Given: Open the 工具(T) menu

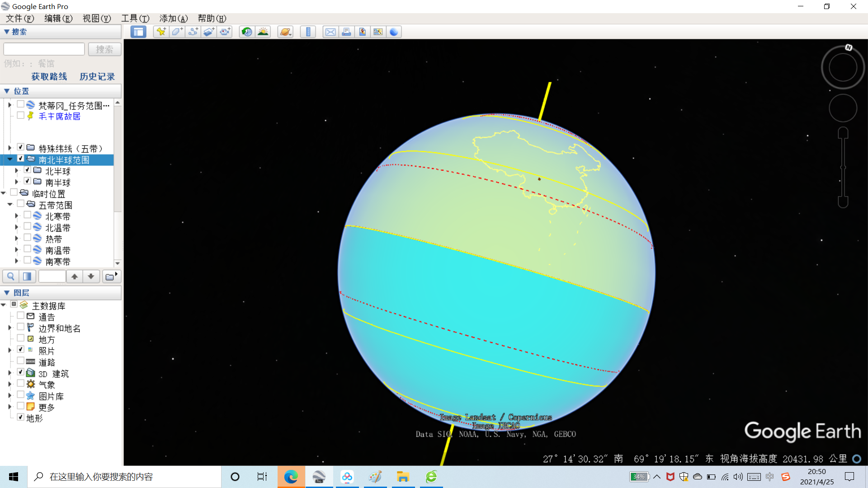Looking at the screenshot, I should tap(135, 19).
